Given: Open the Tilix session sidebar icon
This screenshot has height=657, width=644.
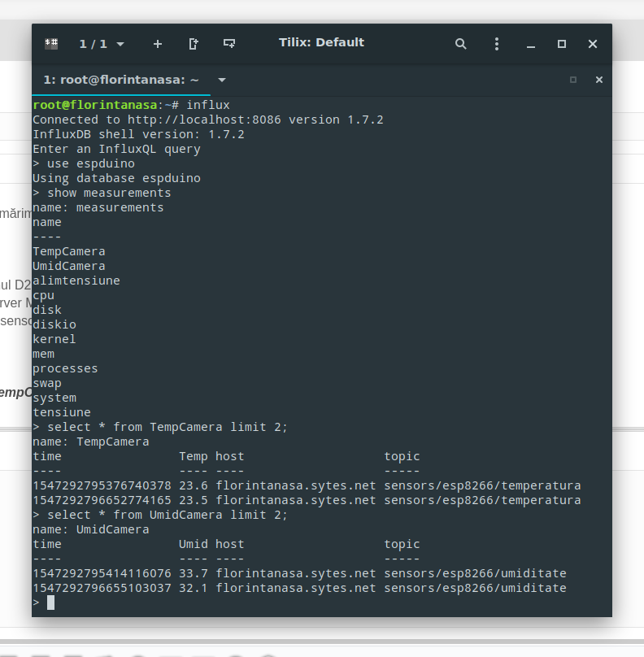Looking at the screenshot, I should tap(51, 44).
